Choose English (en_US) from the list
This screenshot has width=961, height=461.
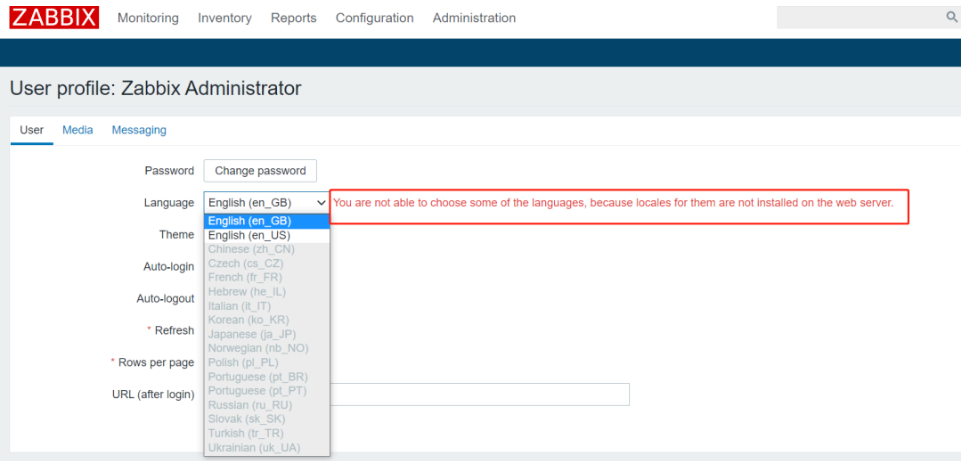click(x=267, y=235)
